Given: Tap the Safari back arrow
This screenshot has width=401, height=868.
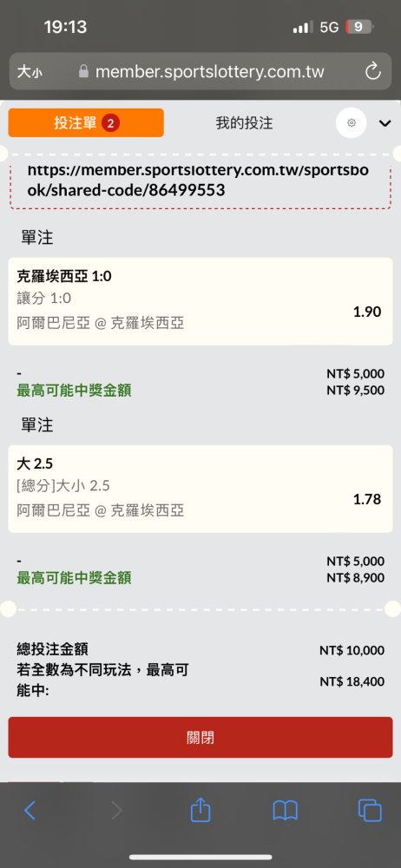Looking at the screenshot, I should tap(30, 811).
